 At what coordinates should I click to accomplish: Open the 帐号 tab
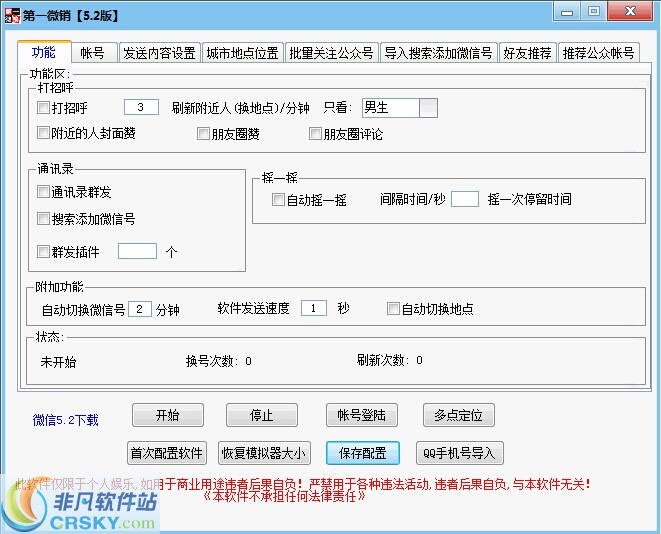click(x=93, y=53)
